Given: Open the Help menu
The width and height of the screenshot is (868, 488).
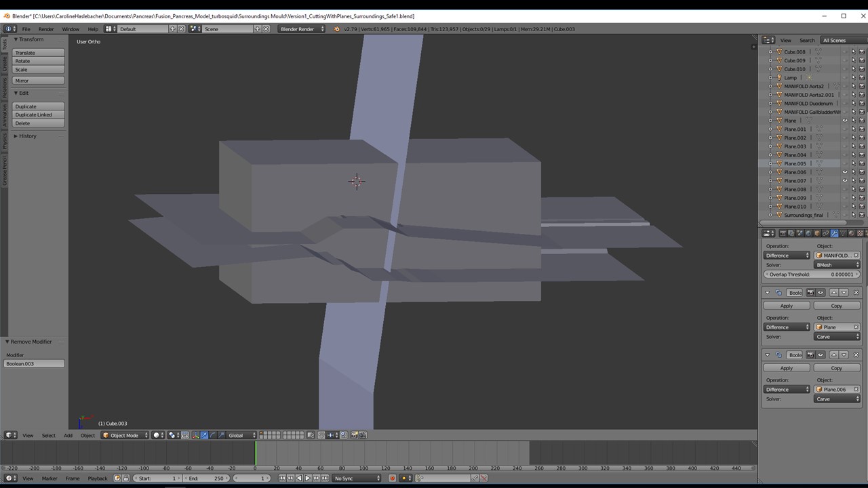Looking at the screenshot, I should 93,29.
